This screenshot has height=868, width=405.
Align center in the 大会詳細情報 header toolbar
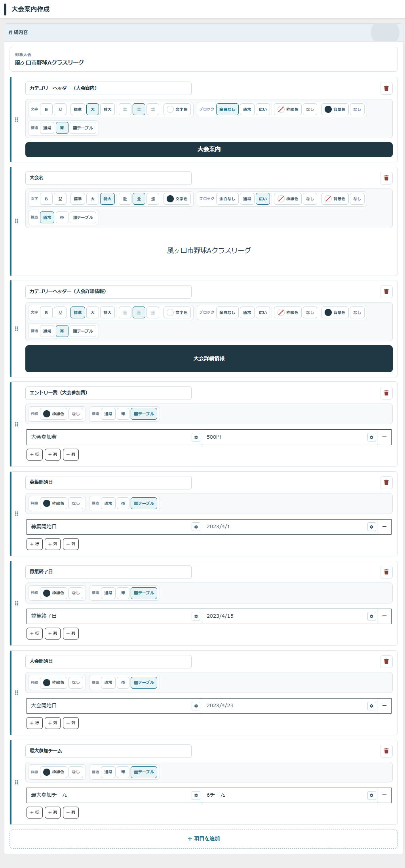(139, 312)
